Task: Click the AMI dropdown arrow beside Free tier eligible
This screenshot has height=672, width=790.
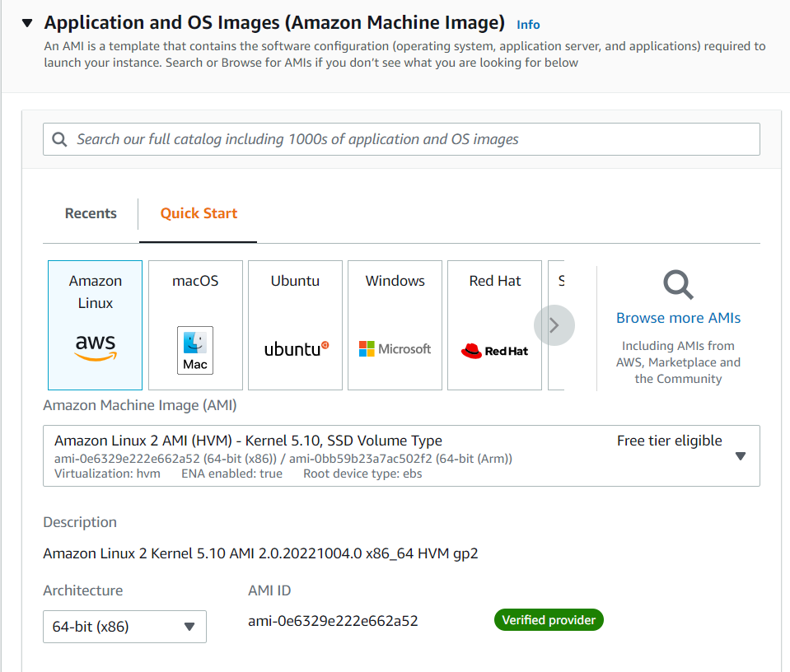Action: click(740, 456)
